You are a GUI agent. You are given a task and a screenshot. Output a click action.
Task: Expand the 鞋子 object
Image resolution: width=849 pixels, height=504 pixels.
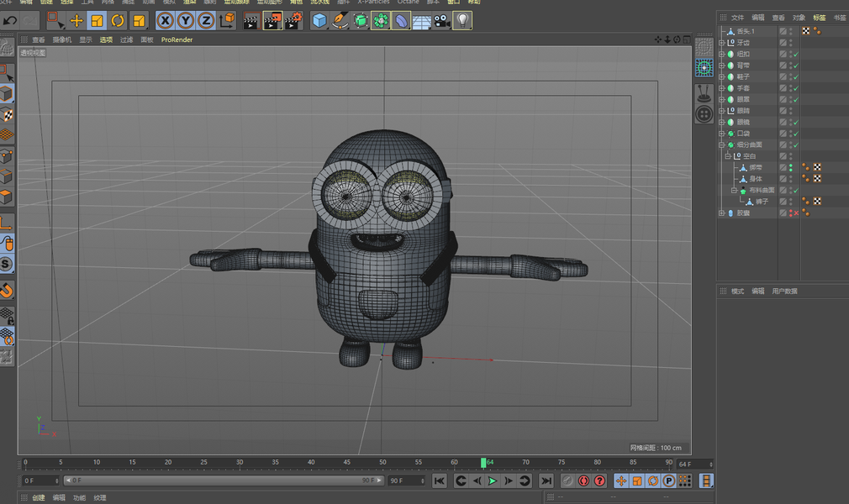click(x=721, y=77)
